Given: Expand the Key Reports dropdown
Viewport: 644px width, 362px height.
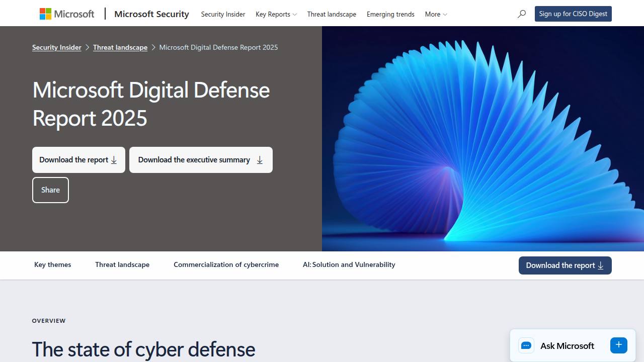Looking at the screenshot, I should pos(276,14).
